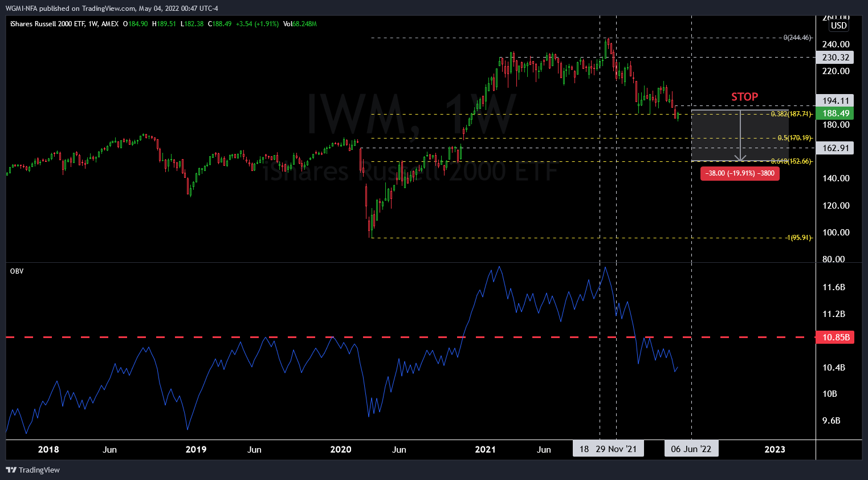
Task: Click the 0.382(187.71) Fibonacci level label
Action: coord(791,114)
